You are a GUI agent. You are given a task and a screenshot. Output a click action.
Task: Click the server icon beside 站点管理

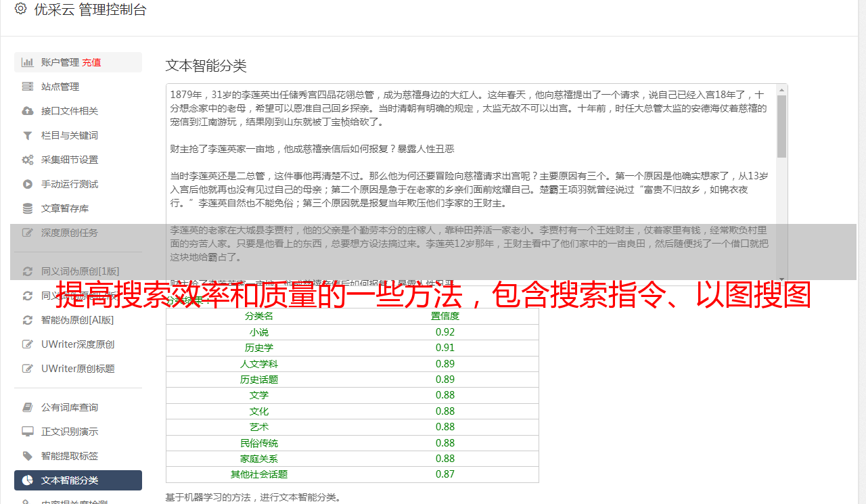coord(28,87)
